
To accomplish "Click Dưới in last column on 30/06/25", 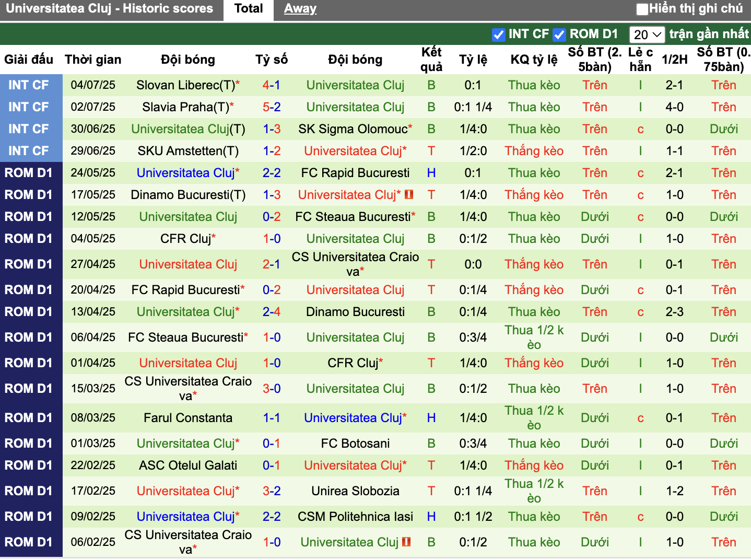I will [x=724, y=129].
